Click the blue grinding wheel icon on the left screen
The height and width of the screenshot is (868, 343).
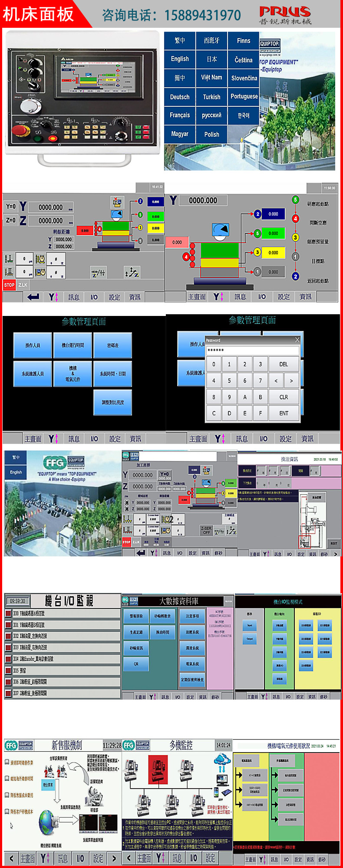(x=116, y=215)
